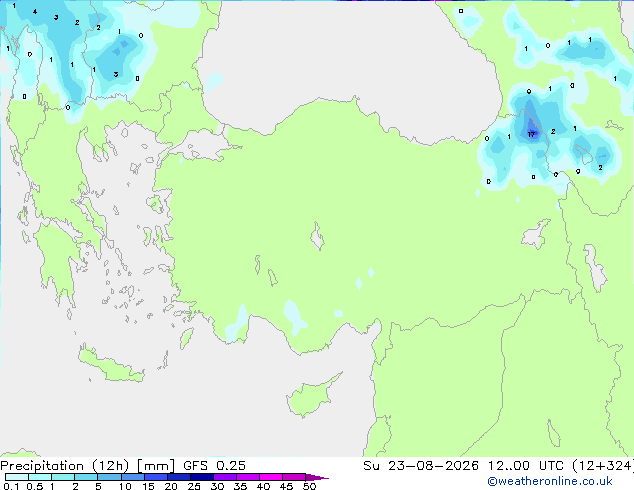
Task: Click the Precipitation (12h) [mm] title text
Action: tap(87, 466)
